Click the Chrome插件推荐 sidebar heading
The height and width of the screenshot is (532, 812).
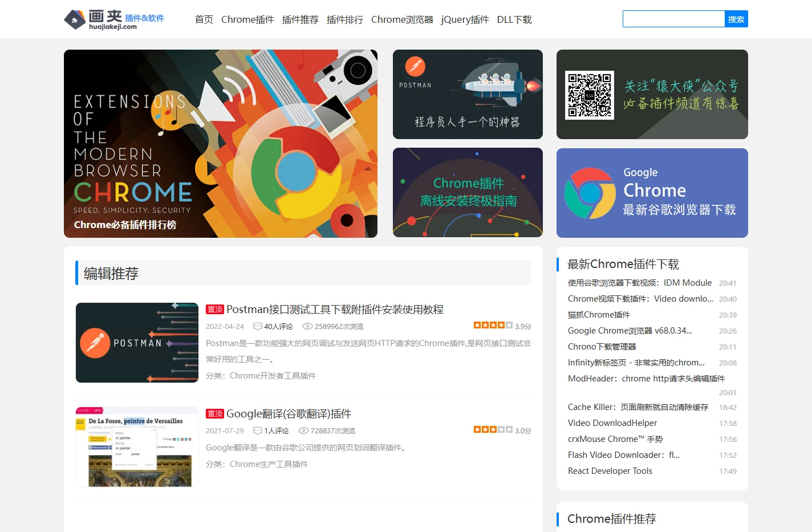[612, 519]
